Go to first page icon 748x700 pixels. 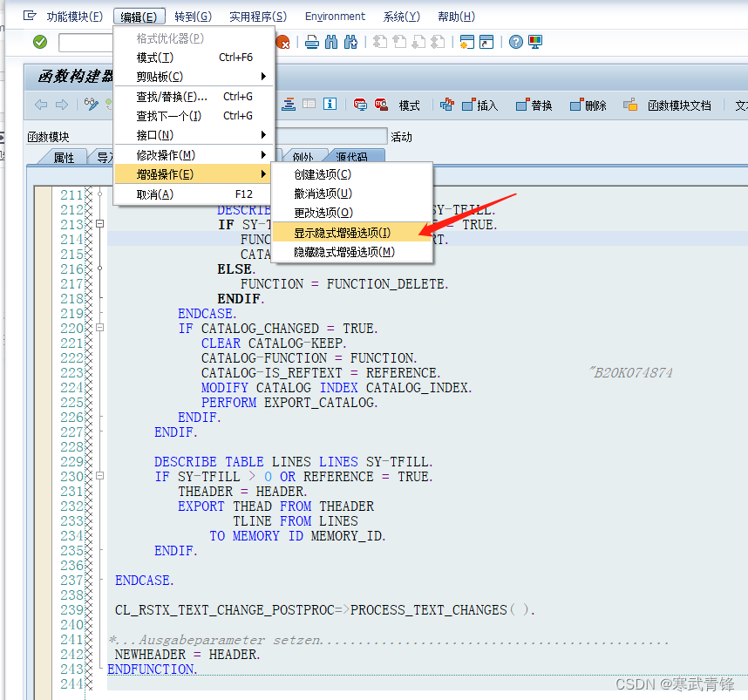click(380, 42)
